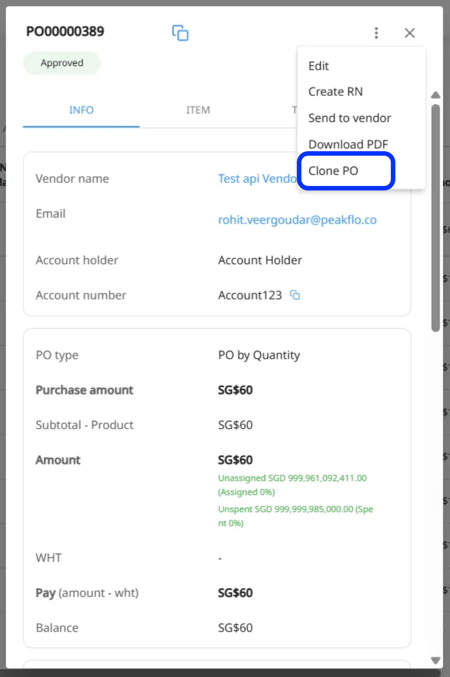Open the three-dot more options menu
The height and width of the screenshot is (677, 450).
[x=376, y=33]
